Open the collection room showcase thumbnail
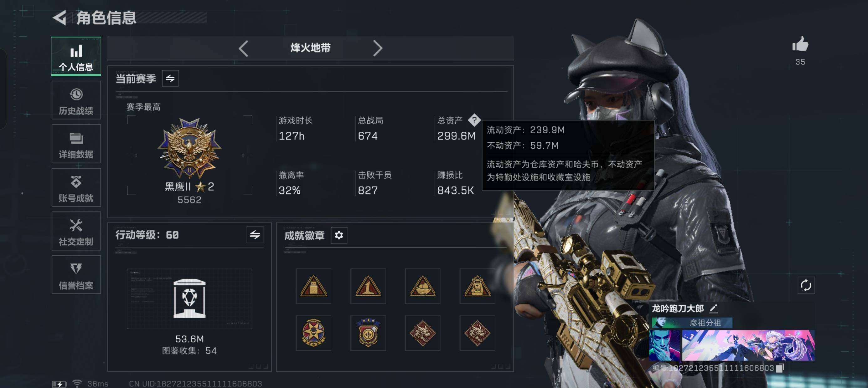Viewport: 868px width, 388px height. click(189, 299)
